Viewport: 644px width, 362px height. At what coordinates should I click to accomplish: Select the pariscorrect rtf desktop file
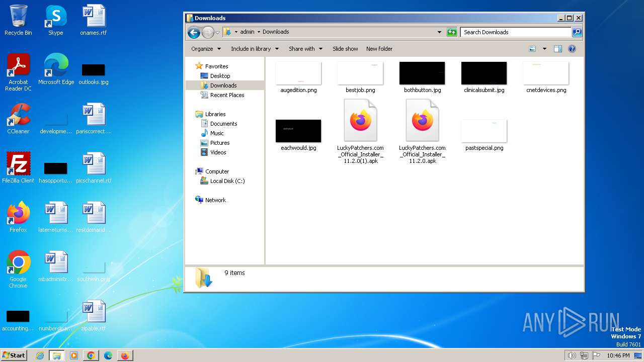[x=94, y=119]
